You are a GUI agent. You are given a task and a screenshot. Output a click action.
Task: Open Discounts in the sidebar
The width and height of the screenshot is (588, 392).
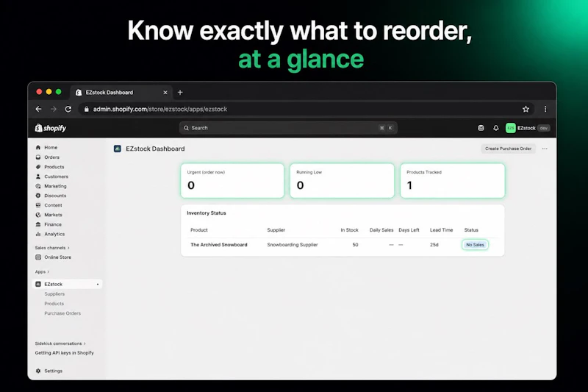pos(55,196)
